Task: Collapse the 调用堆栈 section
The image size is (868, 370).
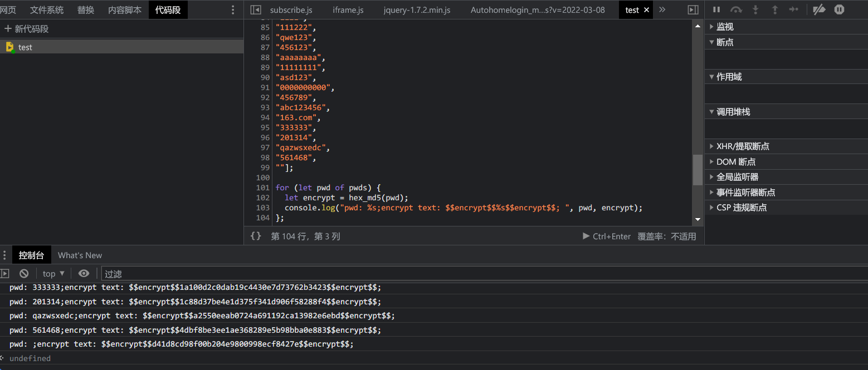Action: coord(786,112)
